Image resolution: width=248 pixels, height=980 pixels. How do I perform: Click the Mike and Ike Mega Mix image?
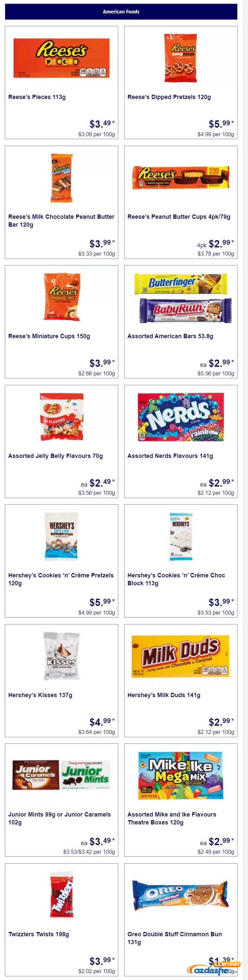[180, 775]
